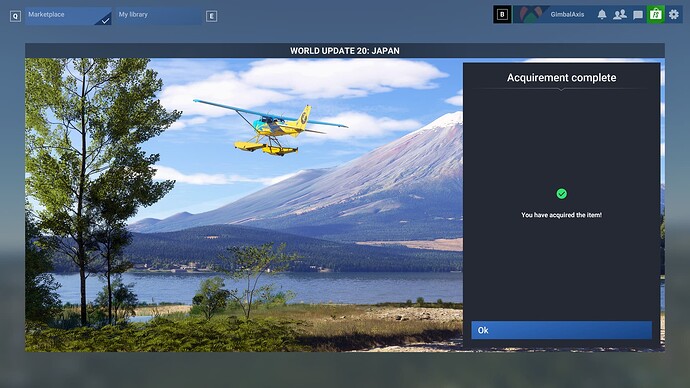Open settings with the gear icon

tap(674, 15)
